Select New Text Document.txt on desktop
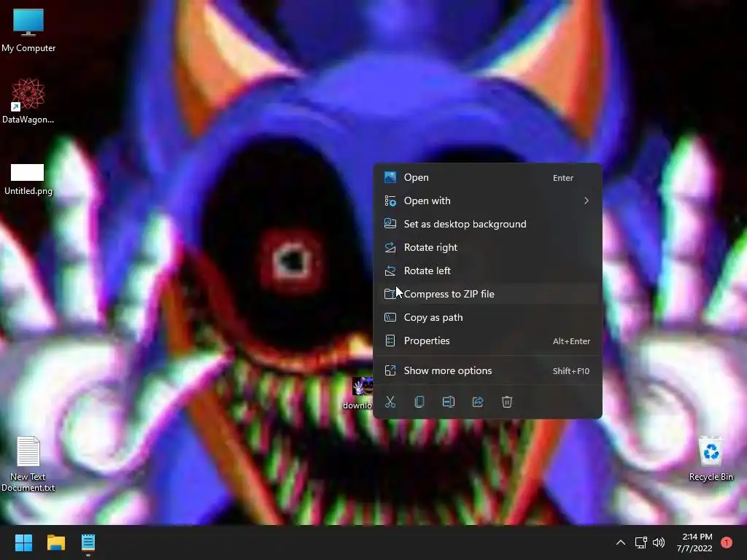This screenshot has height=560, width=747. click(x=28, y=464)
